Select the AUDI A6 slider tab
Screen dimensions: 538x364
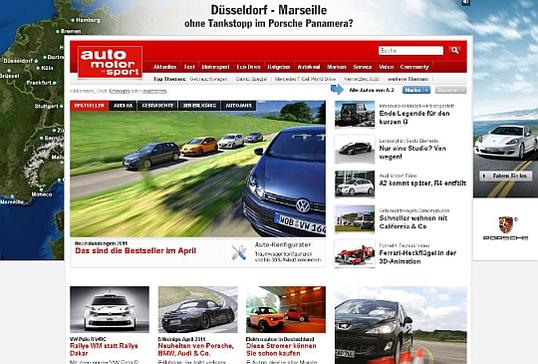pyautogui.click(x=123, y=106)
